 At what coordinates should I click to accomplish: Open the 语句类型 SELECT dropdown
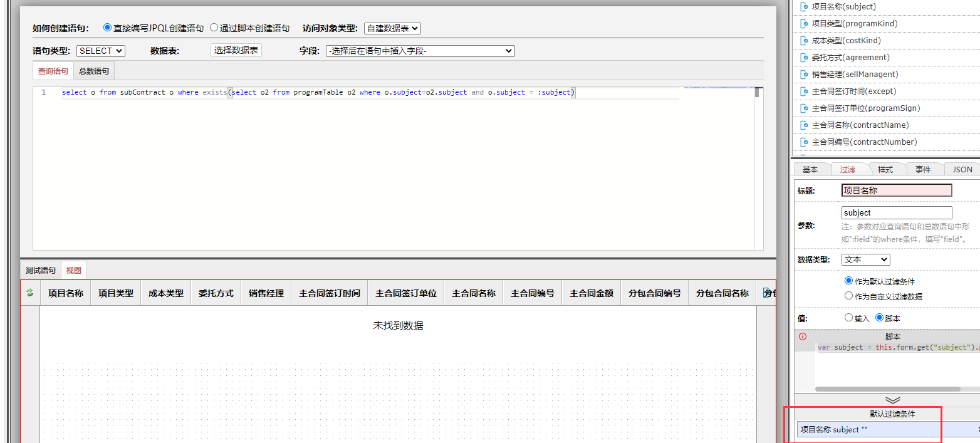[100, 51]
